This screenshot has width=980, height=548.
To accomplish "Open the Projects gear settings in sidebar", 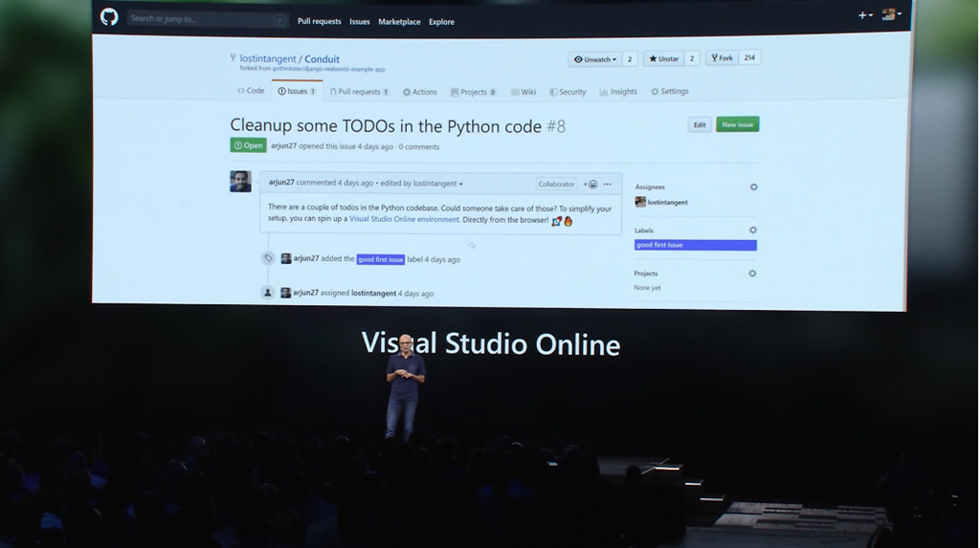I will tap(752, 274).
